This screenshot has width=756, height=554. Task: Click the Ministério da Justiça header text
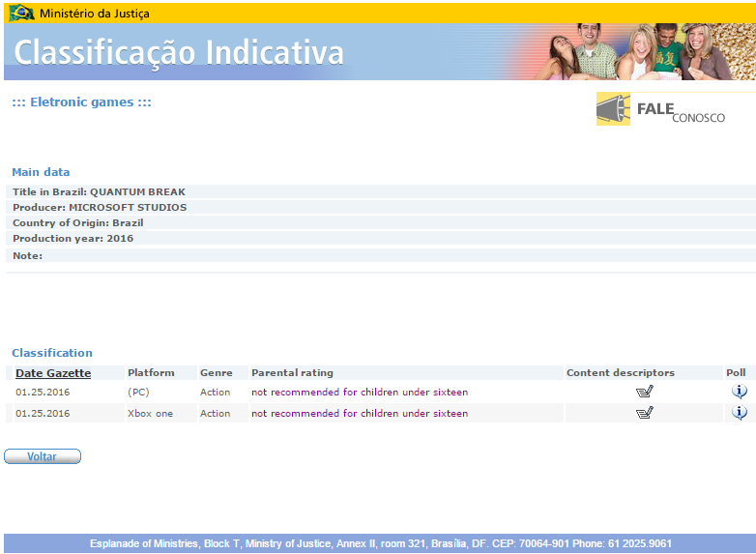pyautogui.click(x=95, y=14)
